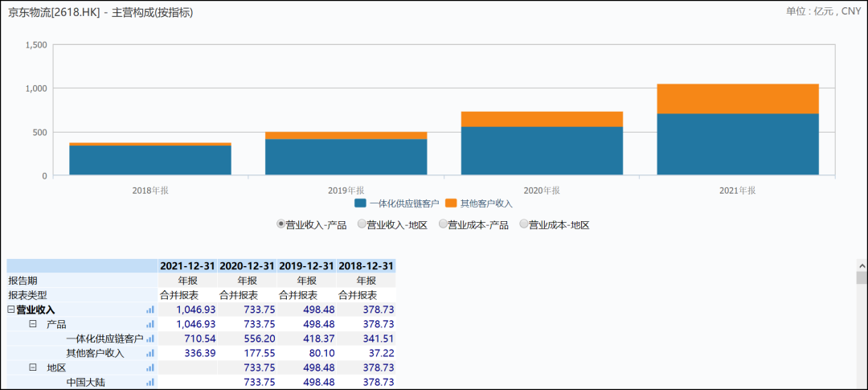Image resolution: width=868 pixels, height=390 pixels.
Task: Click chart icon in 产品 row
Action: pos(150,324)
